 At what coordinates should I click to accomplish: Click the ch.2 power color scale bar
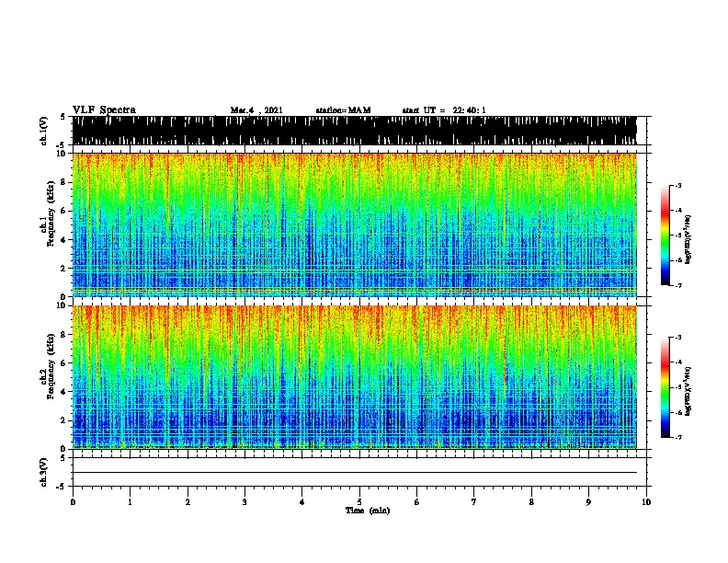click(x=665, y=387)
